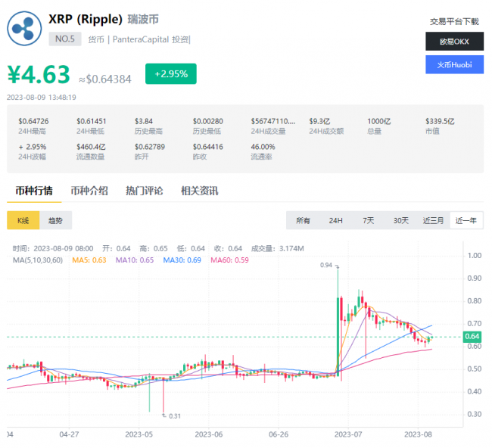Select the 趋势 chart mode
This screenshot has width=492, height=448.
point(55,220)
